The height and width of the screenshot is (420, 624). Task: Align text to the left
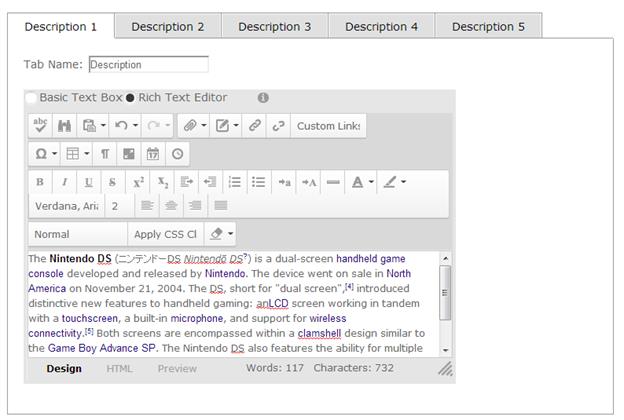[x=147, y=205]
